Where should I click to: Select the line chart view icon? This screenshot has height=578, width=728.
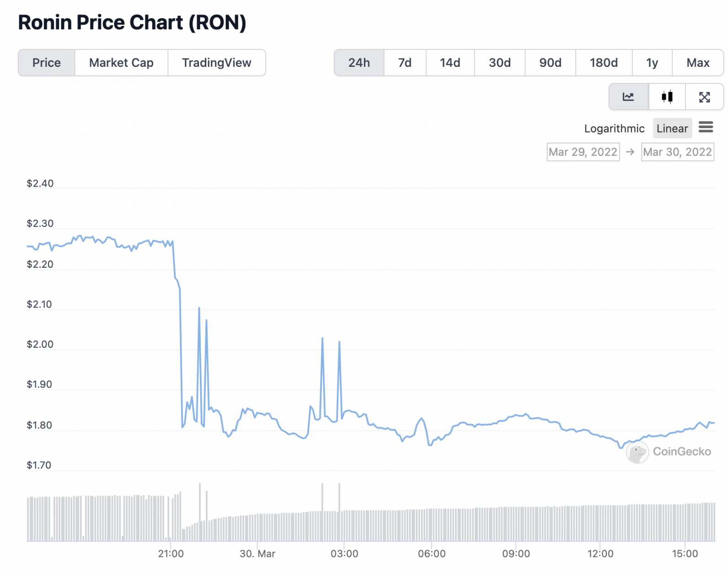pyautogui.click(x=628, y=97)
